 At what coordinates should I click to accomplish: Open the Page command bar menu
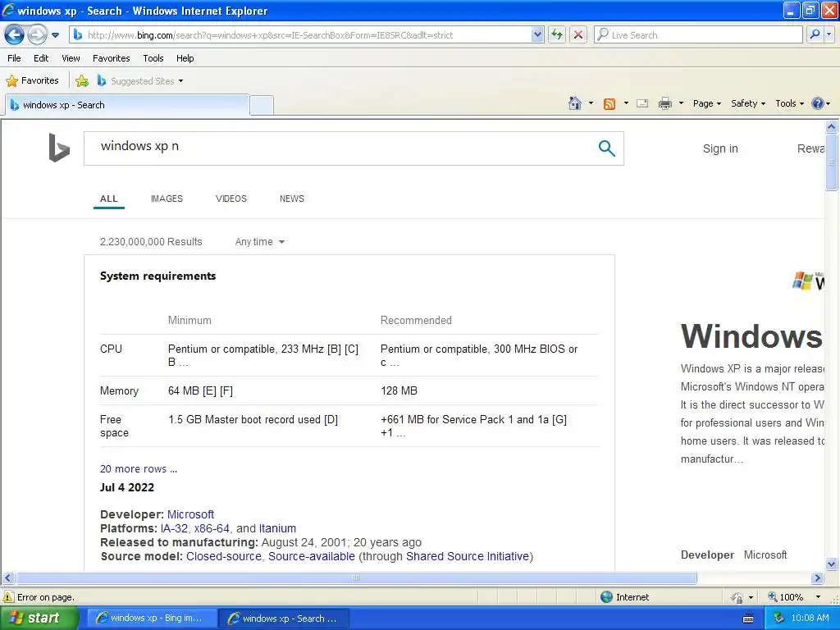point(706,103)
